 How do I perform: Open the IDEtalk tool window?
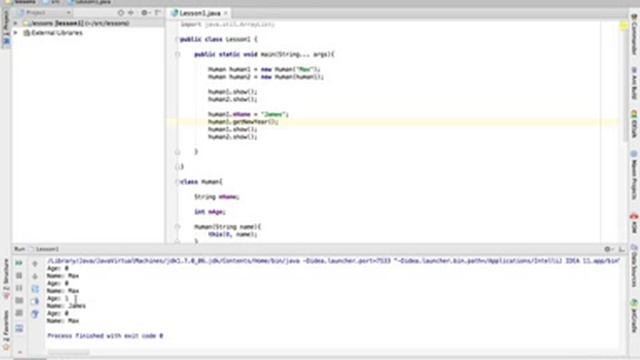[x=634, y=124]
